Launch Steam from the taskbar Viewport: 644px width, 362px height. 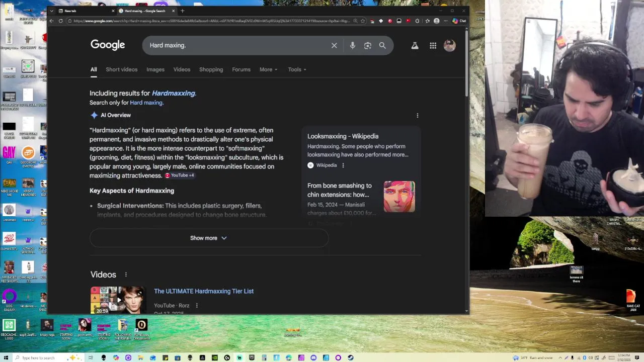(350, 357)
